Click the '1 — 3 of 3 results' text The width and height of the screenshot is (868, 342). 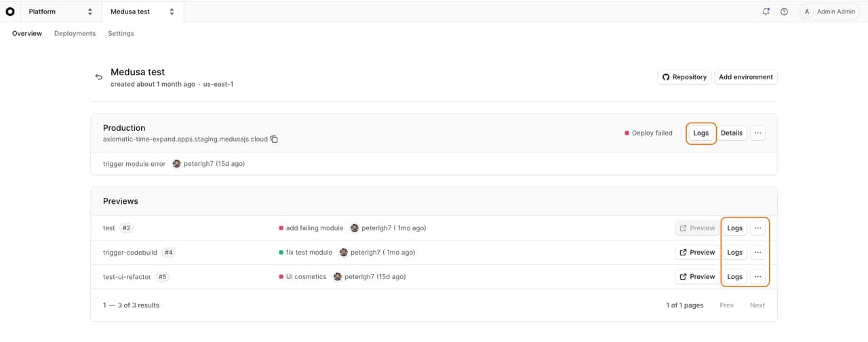pos(131,305)
